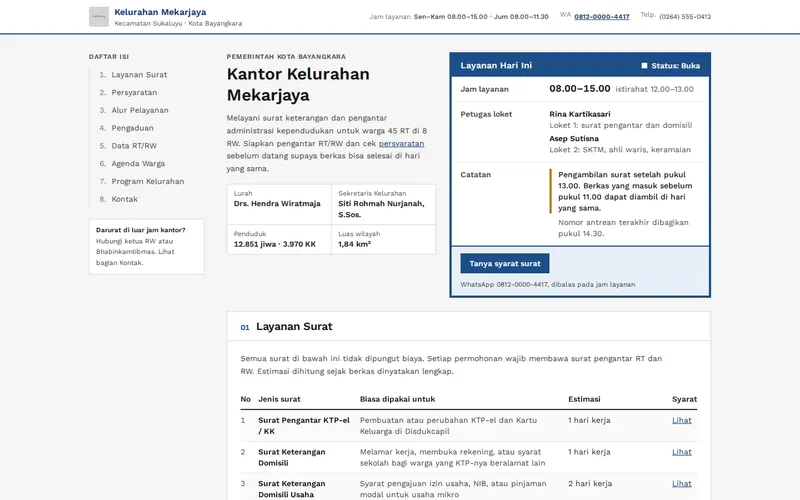Select Surat Pengantar KTP-el / KK row title
This screenshot has width=800, height=500.
pos(304,426)
